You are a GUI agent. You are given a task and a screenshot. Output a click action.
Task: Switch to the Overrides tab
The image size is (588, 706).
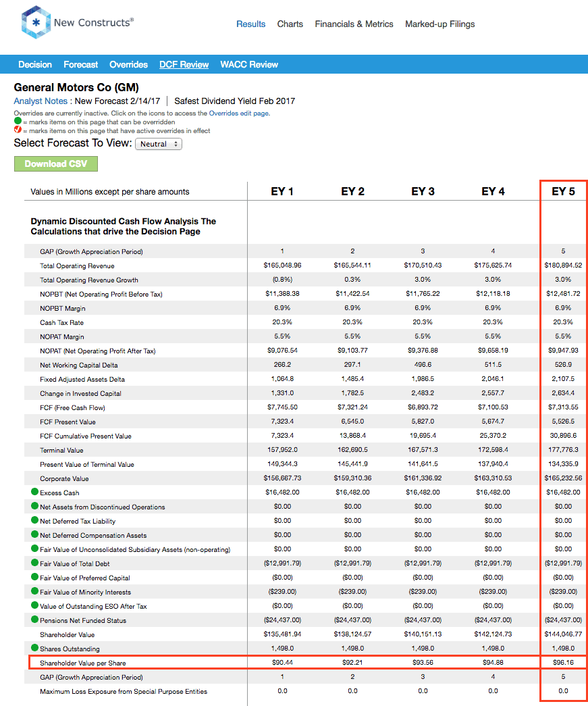pyautogui.click(x=129, y=64)
